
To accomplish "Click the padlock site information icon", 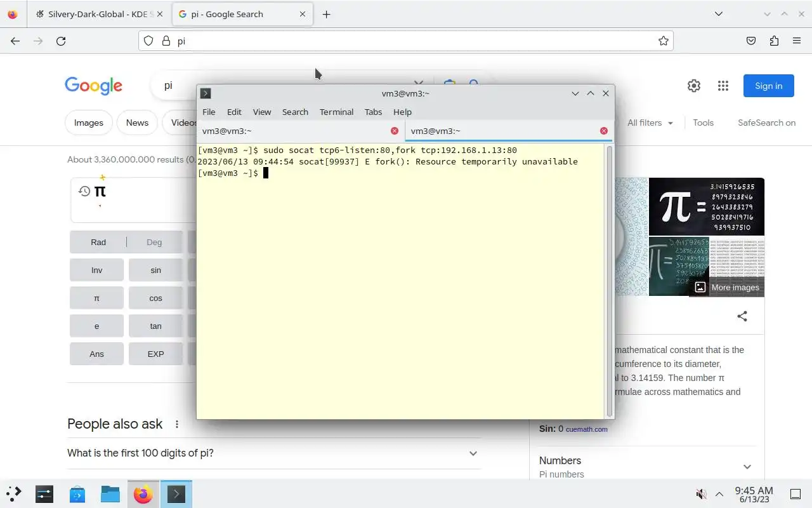I will click(166, 41).
